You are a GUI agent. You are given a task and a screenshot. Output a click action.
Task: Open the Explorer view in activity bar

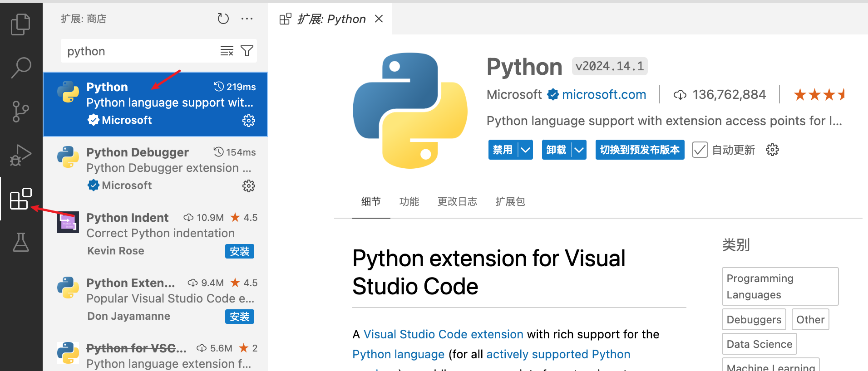click(20, 24)
